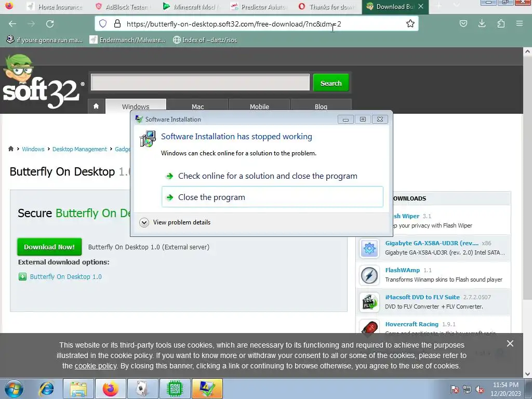532x399 pixels.
Task: Go back to the previous page
Action: [x=12, y=24]
